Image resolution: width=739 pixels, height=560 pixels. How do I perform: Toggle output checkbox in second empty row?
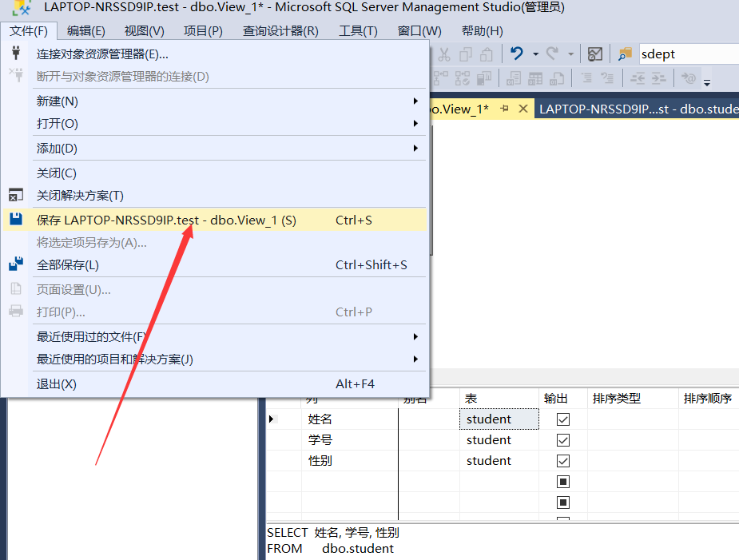pyautogui.click(x=563, y=502)
